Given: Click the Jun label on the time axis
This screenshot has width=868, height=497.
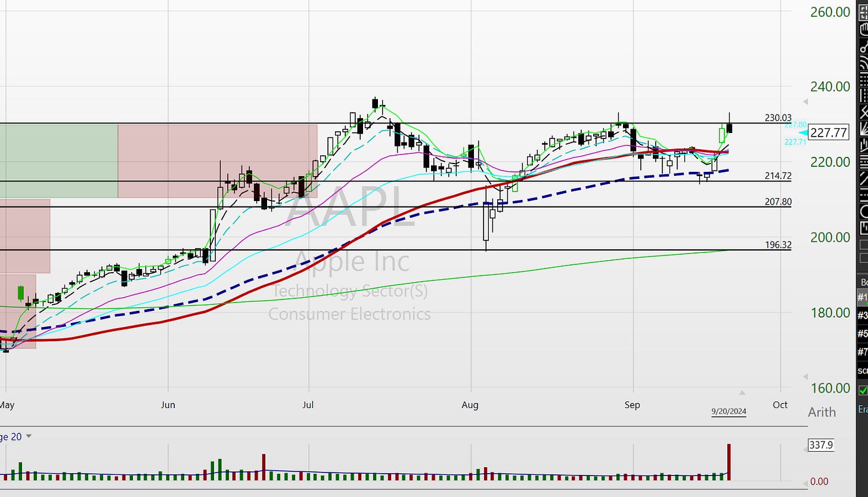Looking at the screenshot, I should (x=168, y=405).
